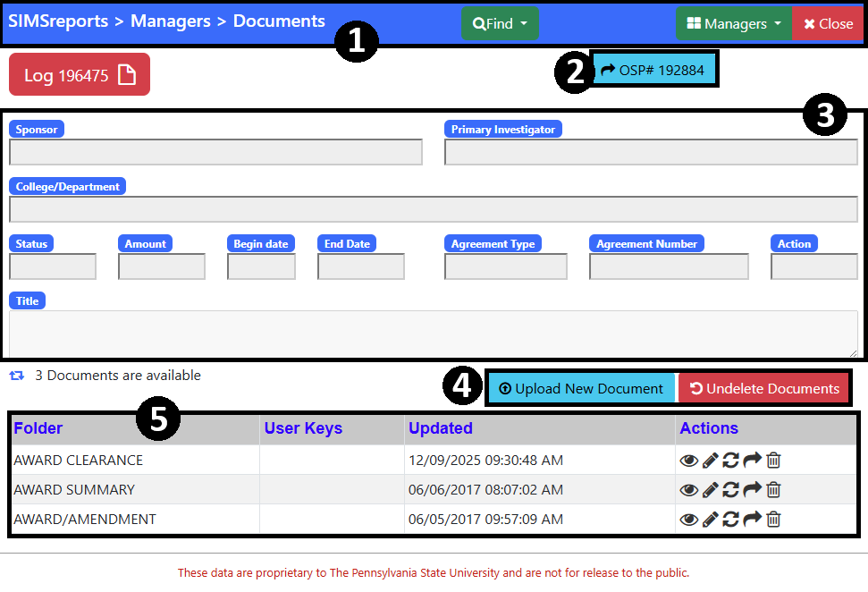
Task: Show the AWARD SUMMARY document with its eye icon
Action: (688, 489)
